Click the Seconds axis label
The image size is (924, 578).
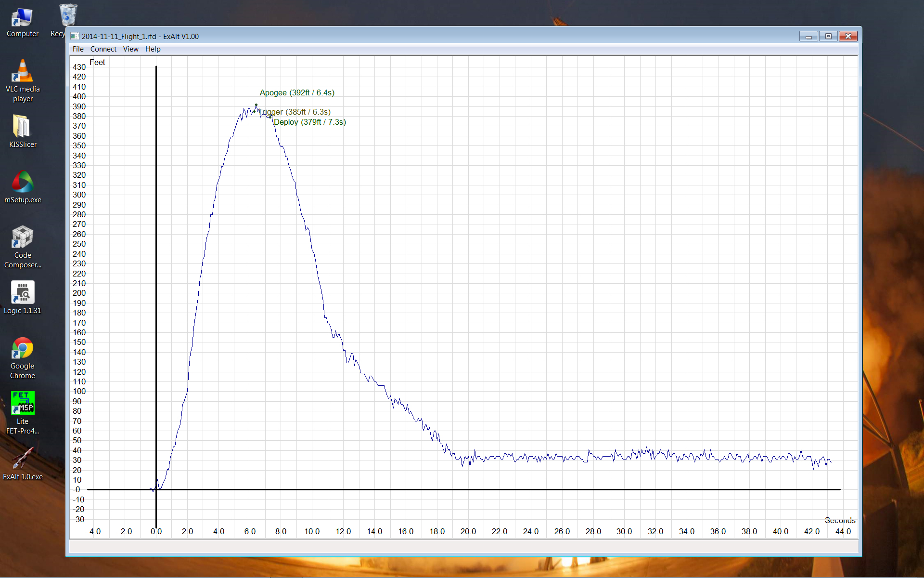pyautogui.click(x=840, y=520)
